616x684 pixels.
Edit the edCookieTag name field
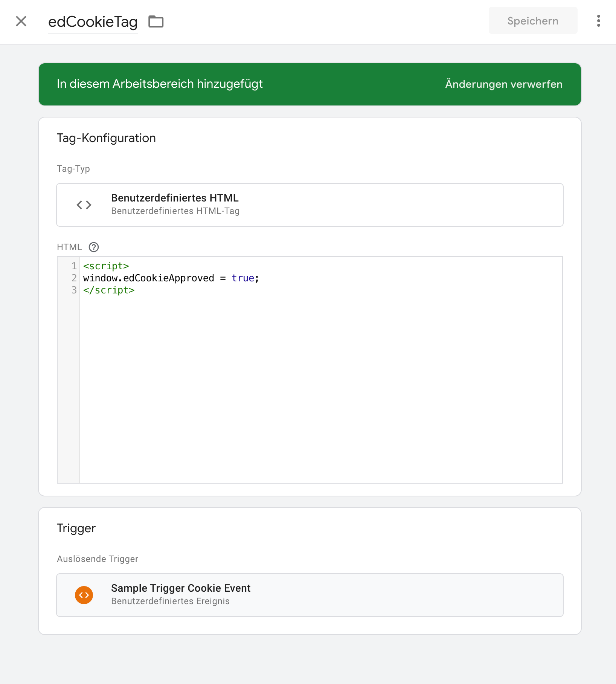pos(93,22)
